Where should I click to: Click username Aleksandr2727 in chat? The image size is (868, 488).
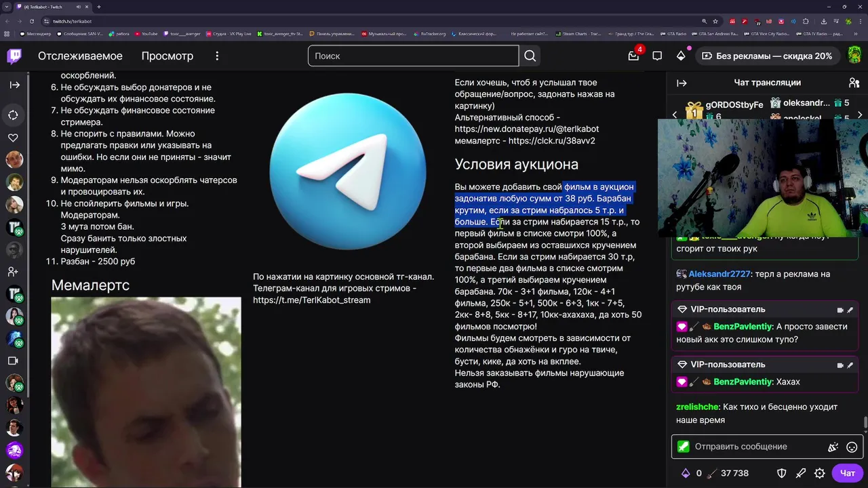pyautogui.click(x=719, y=274)
